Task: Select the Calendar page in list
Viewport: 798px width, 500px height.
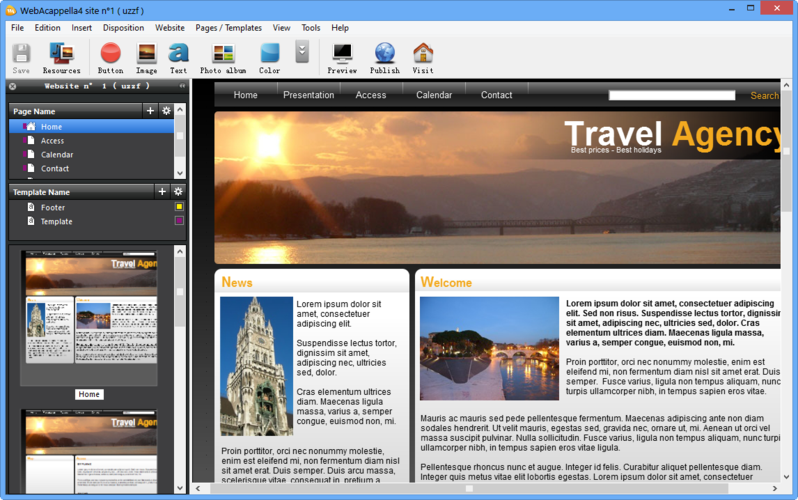Action: [x=57, y=155]
